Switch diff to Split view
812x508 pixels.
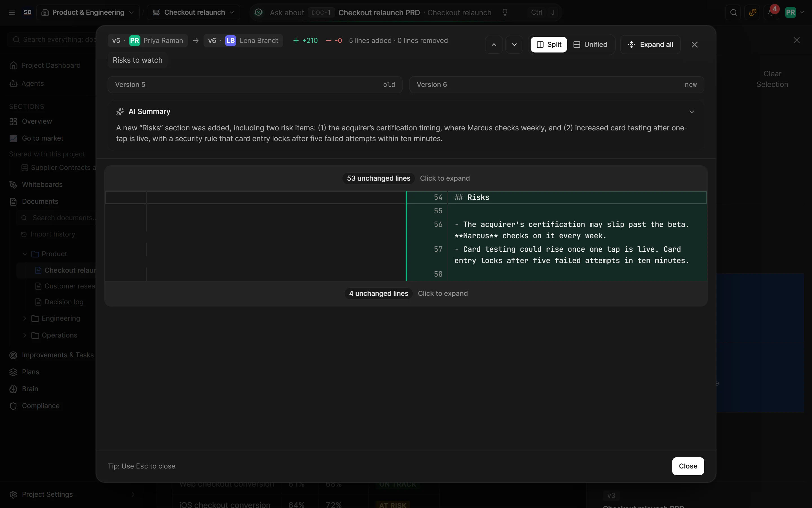click(549, 44)
